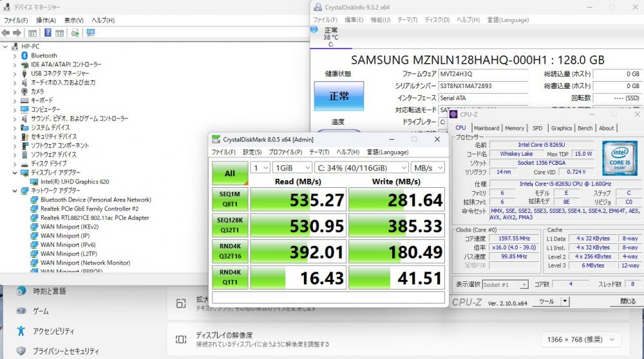The height and width of the screenshot is (359, 644).
Task: Run the SEQ1M Q8T1 benchmark button
Action: [230, 199]
